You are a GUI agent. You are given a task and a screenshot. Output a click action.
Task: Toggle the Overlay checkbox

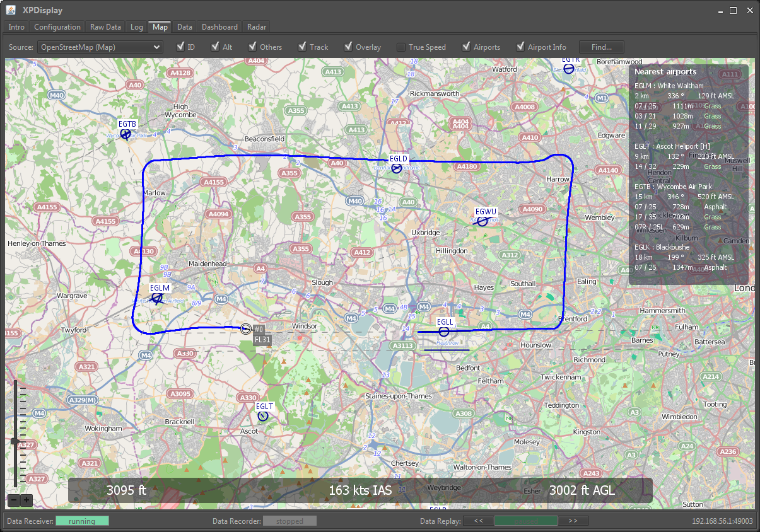pyautogui.click(x=348, y=47)
